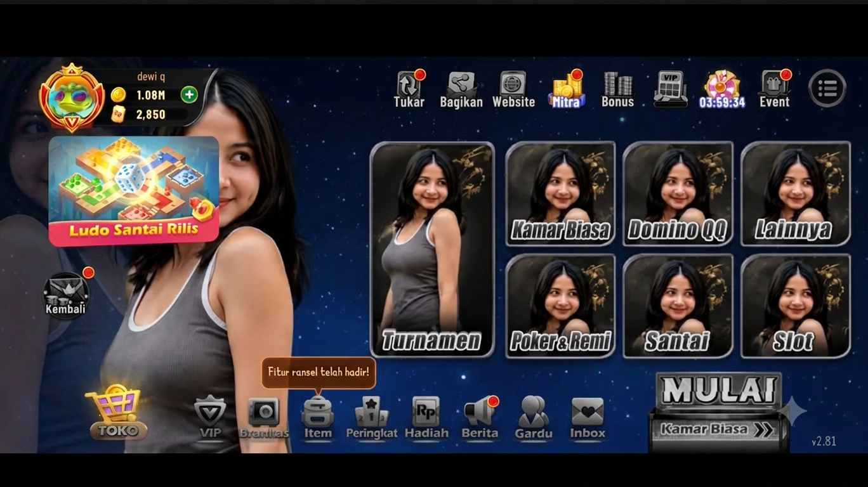Click the 1.08M coin balance
The height and width of the screenshot is (487, 868).
(150, 95)
